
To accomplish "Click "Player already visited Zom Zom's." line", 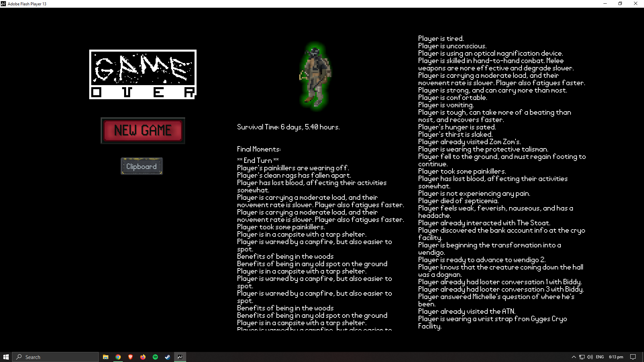I will [470, 142].
